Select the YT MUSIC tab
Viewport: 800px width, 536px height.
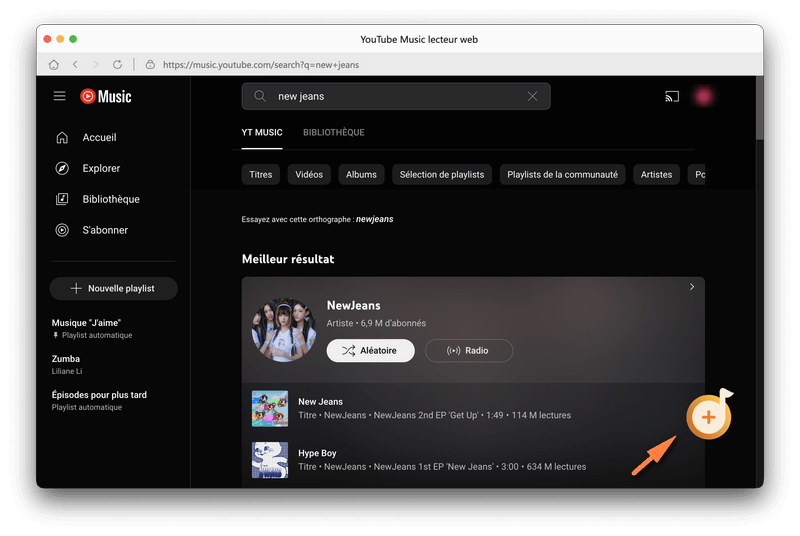[262, 132]
